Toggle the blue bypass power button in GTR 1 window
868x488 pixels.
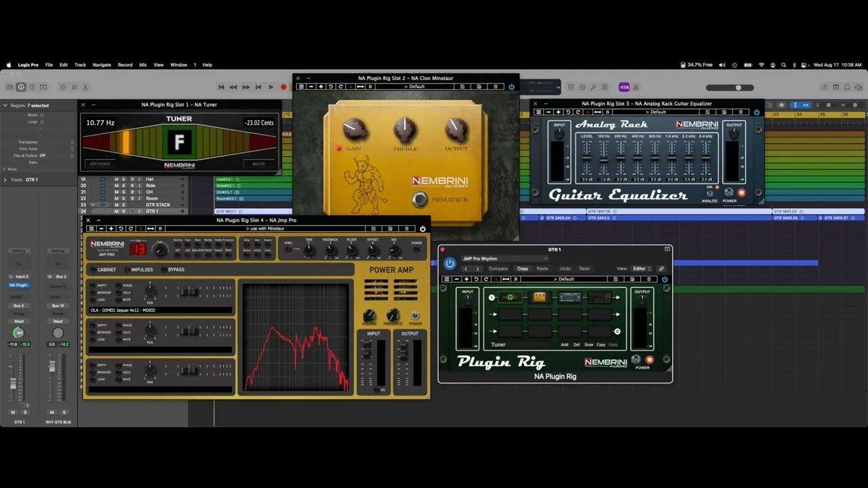point(450,263)
